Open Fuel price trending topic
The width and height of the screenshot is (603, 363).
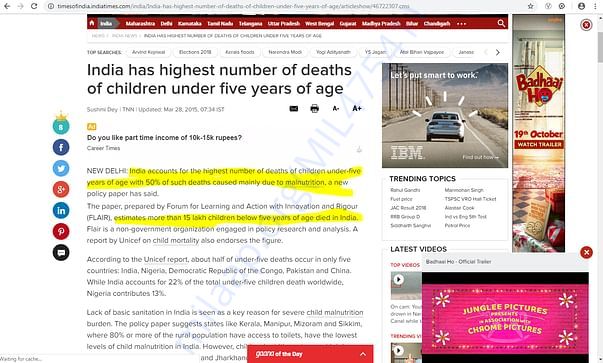pyautogui.click(x=401, y=199)
